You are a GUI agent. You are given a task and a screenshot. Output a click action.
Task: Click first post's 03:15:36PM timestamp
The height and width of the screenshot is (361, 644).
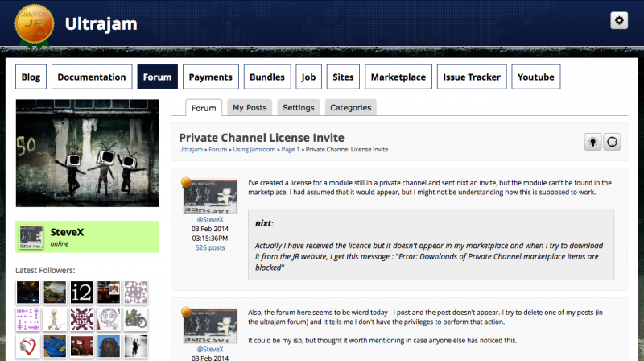click(210, 238)
